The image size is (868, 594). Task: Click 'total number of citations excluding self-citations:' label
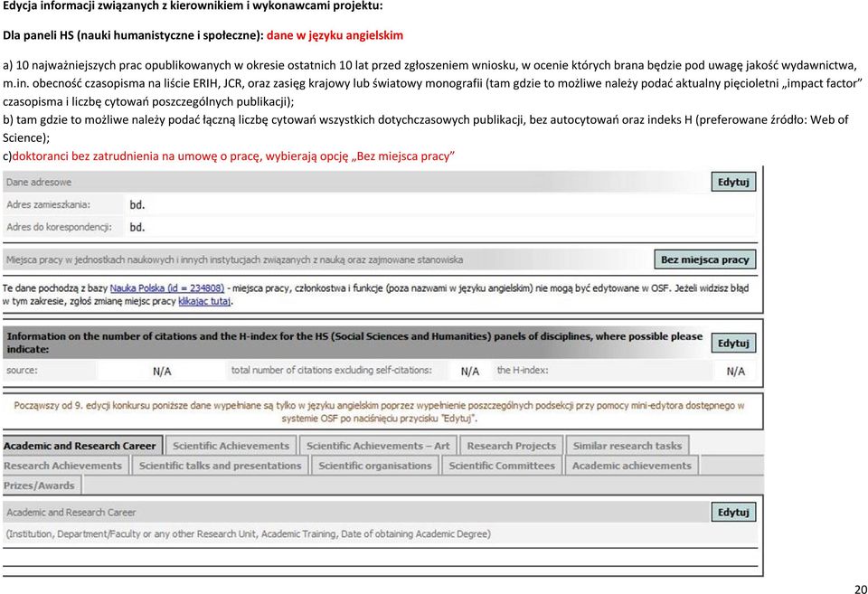(332, 370)
